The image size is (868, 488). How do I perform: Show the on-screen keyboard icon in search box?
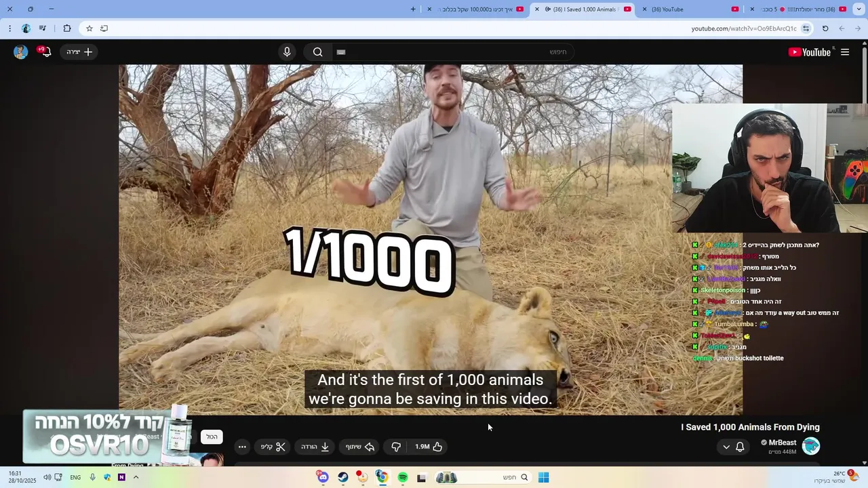(x=341, y=52)
